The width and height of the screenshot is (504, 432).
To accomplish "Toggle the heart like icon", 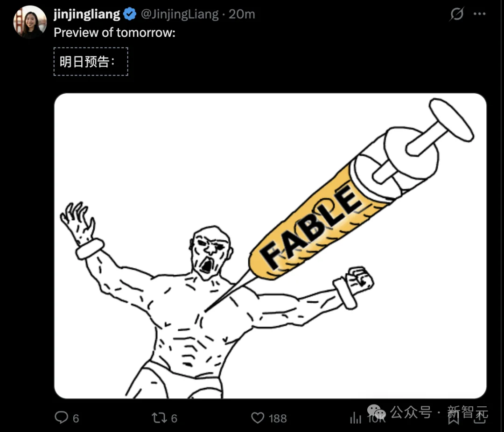I will pos(258,418).
